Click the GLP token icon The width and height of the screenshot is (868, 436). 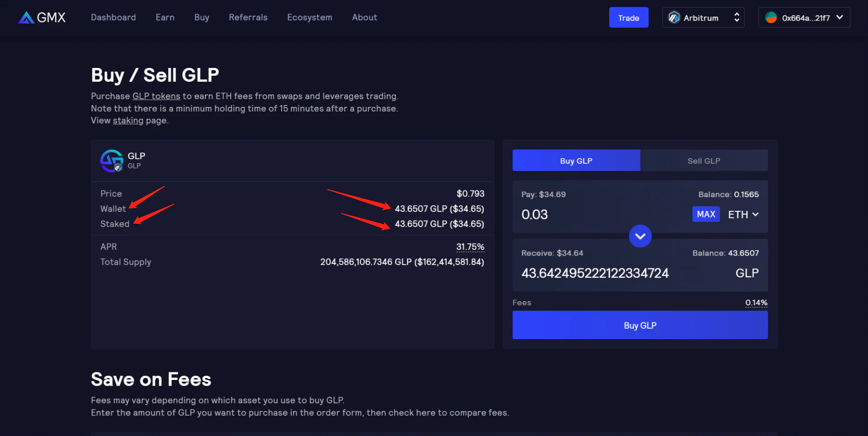click(112, 161)
